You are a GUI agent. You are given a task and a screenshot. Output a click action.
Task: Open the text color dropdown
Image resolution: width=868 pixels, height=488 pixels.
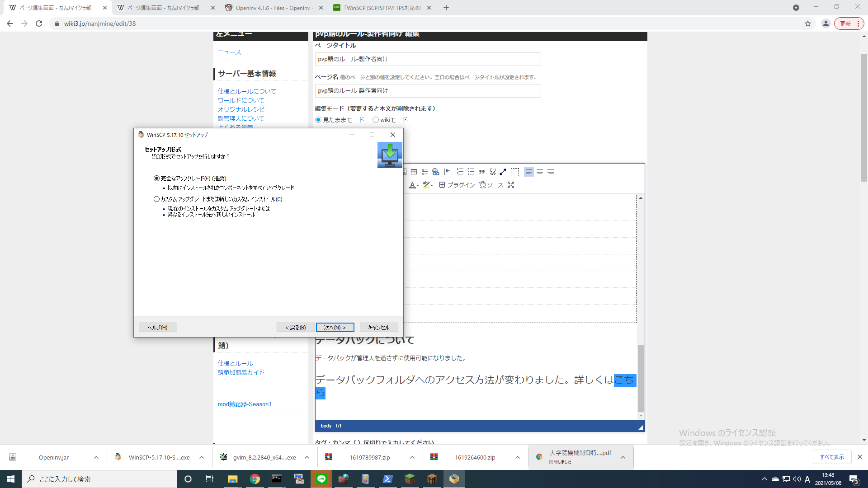click(414, 185)
